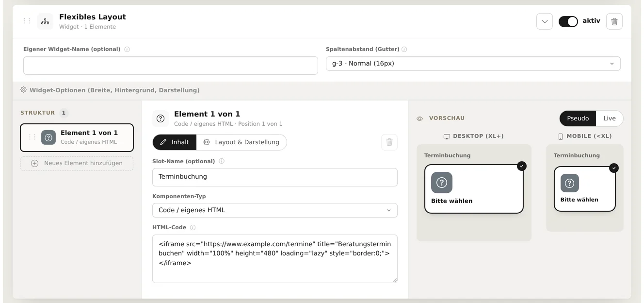This screenshot has height=303, width=644.
Task: Switch to the Inhalt tab
Action: (175, 142)
